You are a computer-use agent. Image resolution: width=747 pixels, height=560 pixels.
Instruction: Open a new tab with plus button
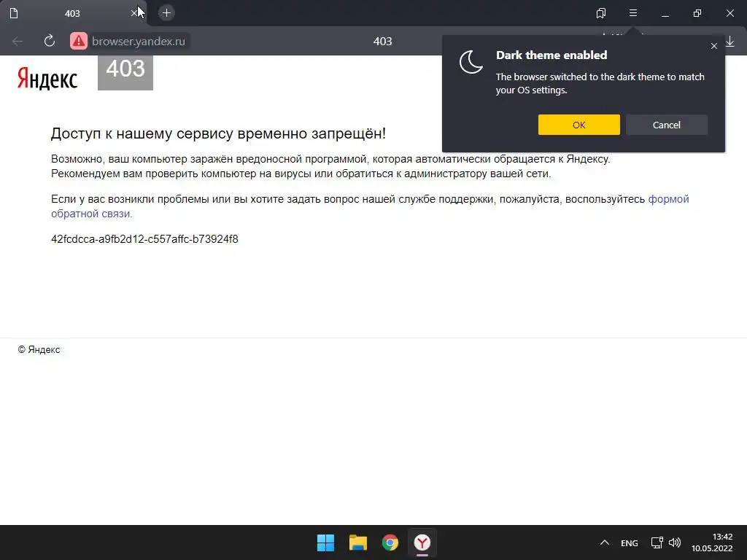click(166, 13)
